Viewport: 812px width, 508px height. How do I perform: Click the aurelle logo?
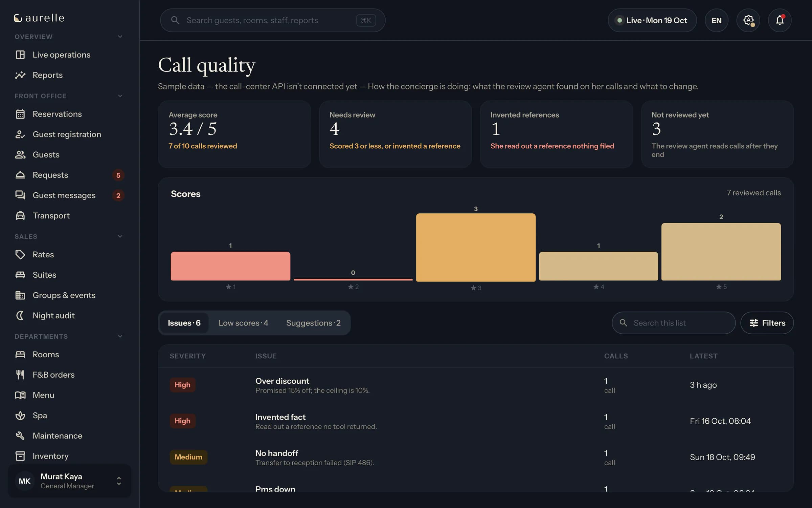pos(39,18)
